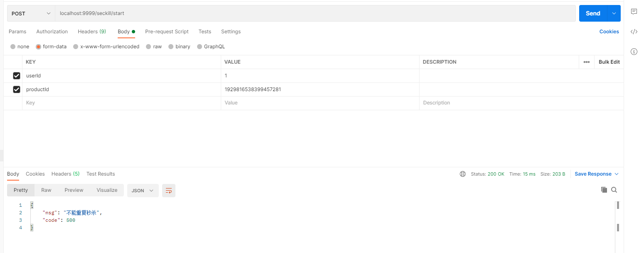Open the request info icon

point(634,52)
